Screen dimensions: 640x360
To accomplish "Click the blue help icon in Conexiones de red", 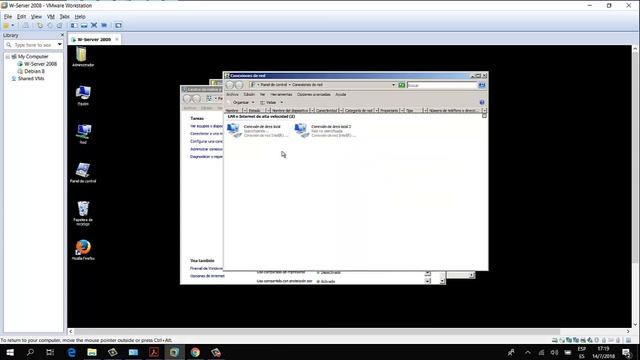I will [482, 102].
